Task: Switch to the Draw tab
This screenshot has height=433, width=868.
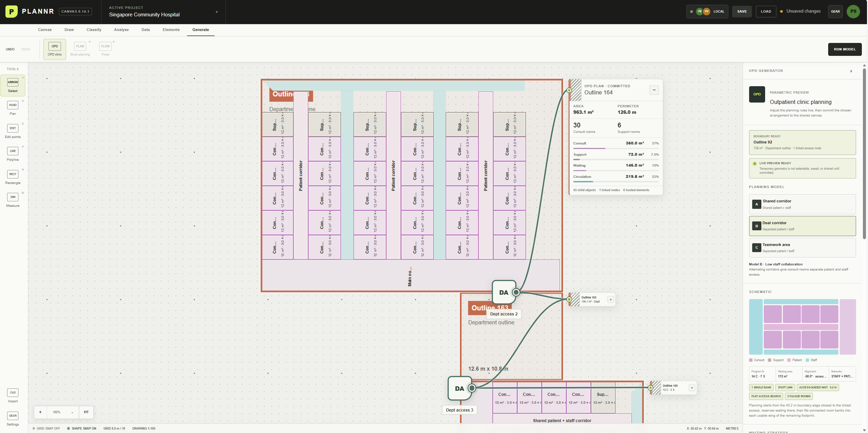Action: click(69, 30)
